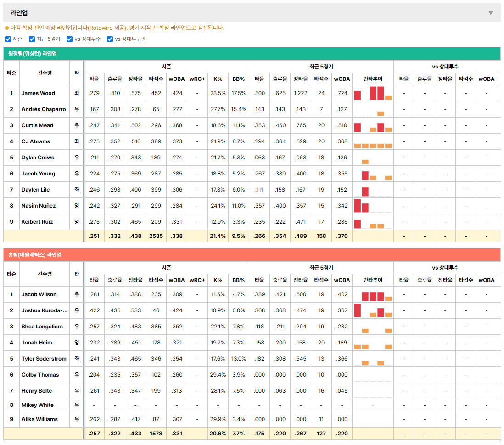The image size is (504, 445).
Task: Uncheck the 시즌 checkbox
Action: point(8,39)
